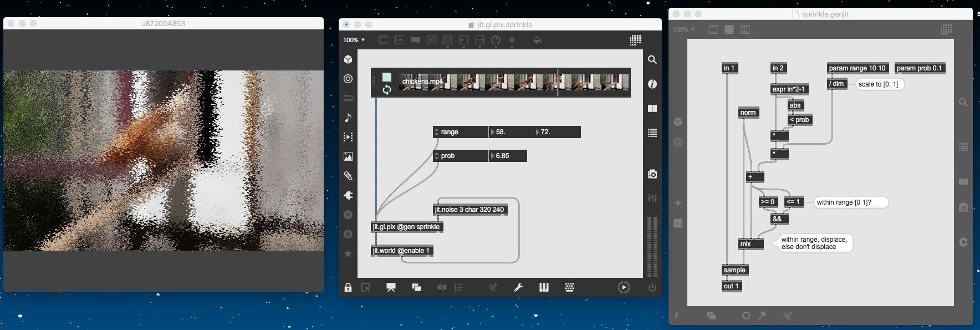
Task: Open the prob attribute menu arrows
Action: coord(436,156)
